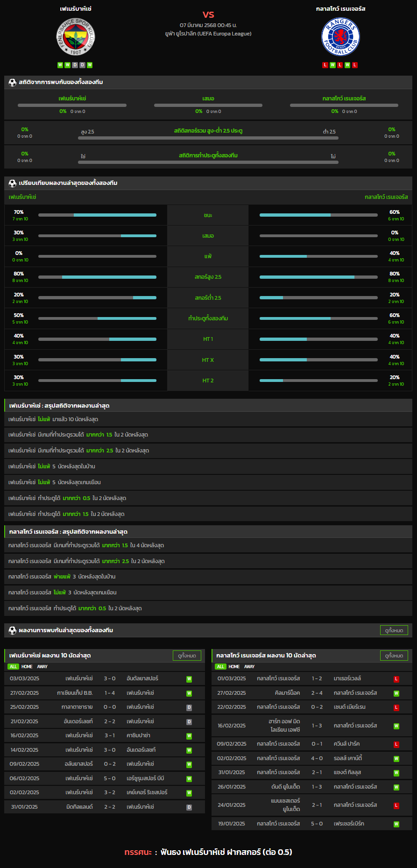
Task: Click W badge on the 14/02/2025 match row
Action: pos(189,750)
